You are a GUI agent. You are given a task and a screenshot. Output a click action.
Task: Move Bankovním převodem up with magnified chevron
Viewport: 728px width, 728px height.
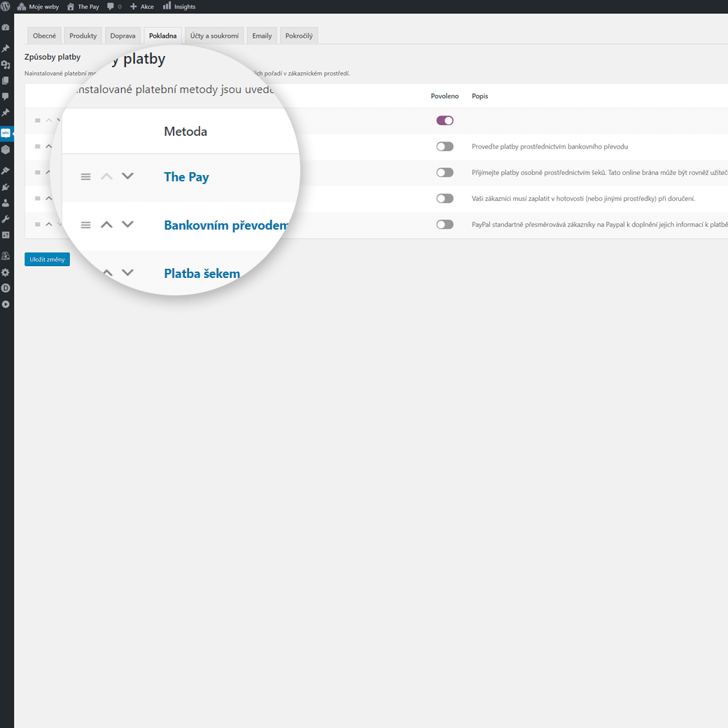(x=106, y=225)
